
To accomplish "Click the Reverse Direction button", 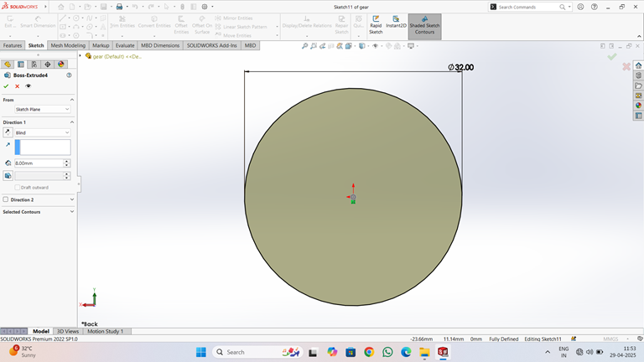I will coord(8,132).
